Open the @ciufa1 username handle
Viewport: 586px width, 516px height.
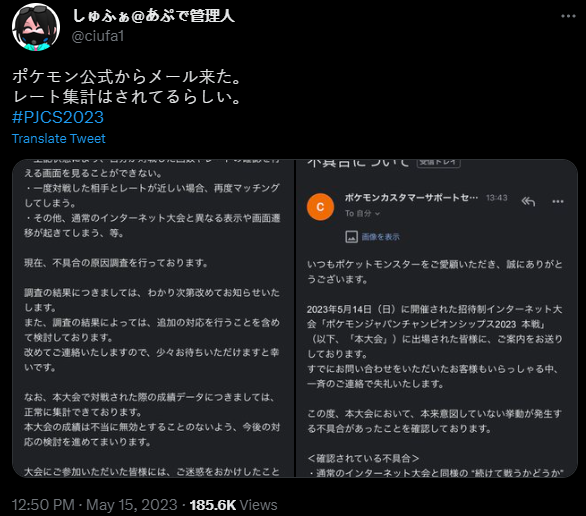[x=98, y=36]
